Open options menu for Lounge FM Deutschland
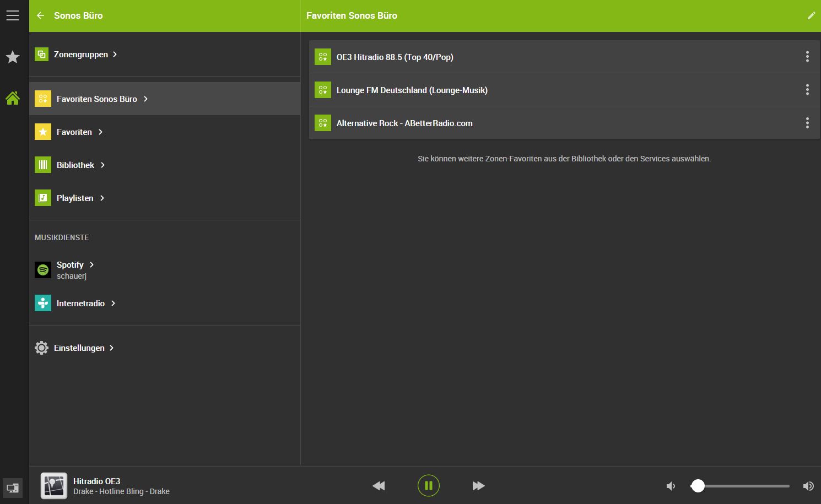This screenshot has height=504, width=821. tap(807, 89)
